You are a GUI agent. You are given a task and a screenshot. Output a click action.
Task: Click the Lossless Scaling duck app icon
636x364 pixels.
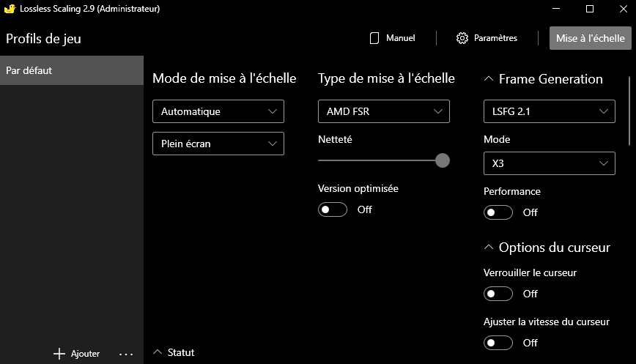(x=10, y=9)
